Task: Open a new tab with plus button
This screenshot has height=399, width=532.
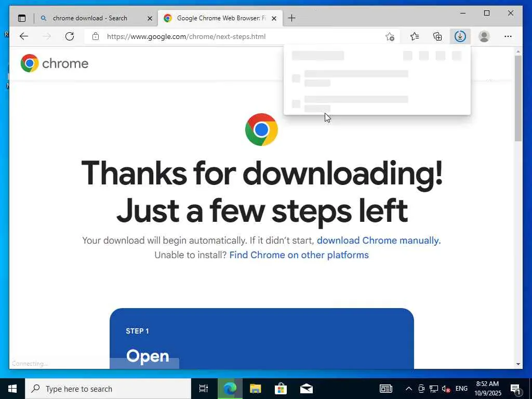Action: pyautogui.click(x=291, y=18)
